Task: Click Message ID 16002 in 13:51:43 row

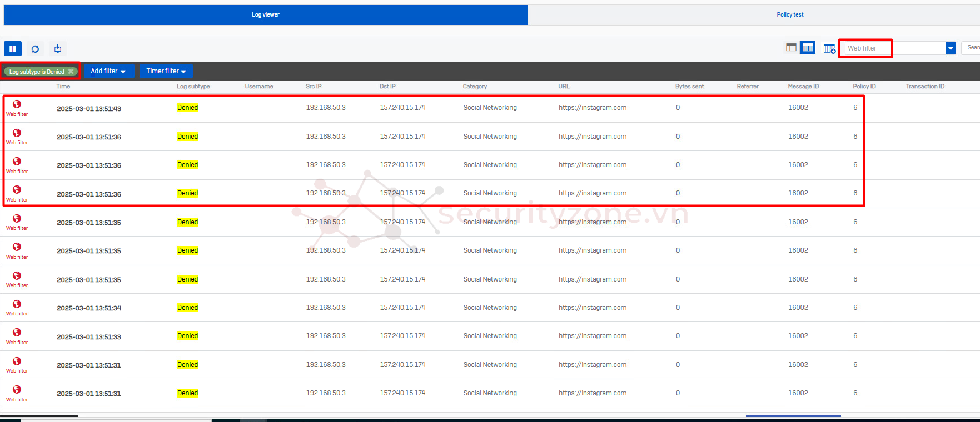Action: (798, 108)
